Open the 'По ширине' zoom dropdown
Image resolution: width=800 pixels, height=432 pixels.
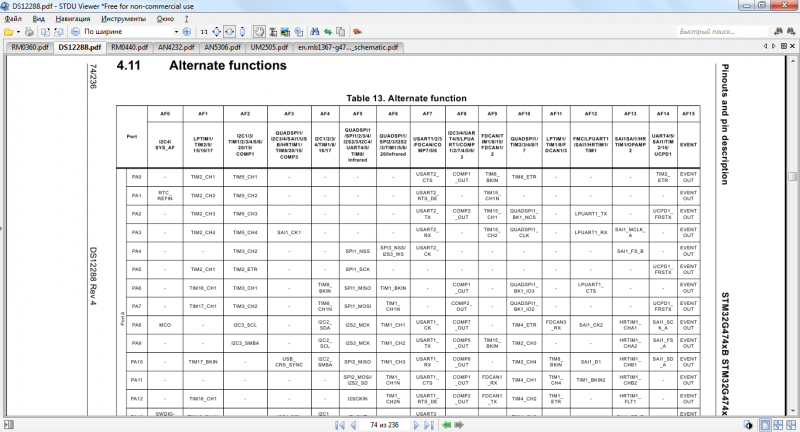177,32
